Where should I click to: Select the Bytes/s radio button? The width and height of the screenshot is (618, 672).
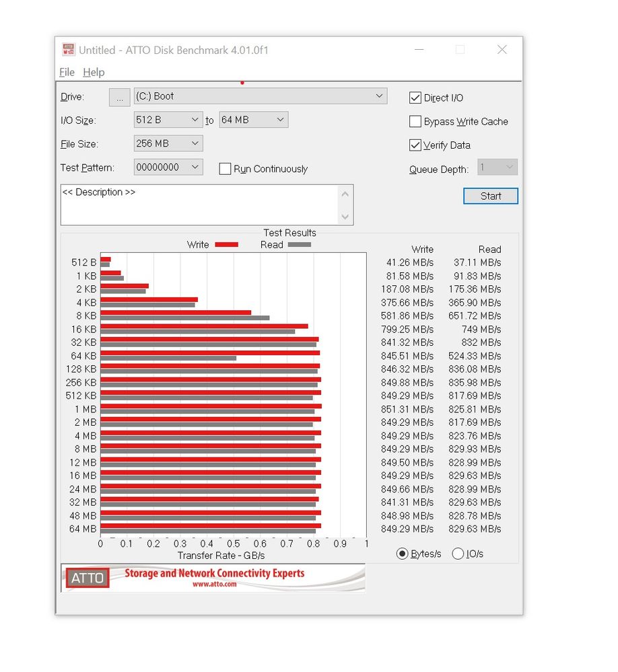tap(403, 554)
